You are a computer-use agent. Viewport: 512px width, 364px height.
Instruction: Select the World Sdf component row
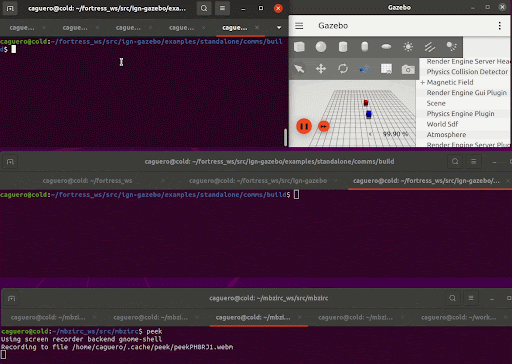pyautogui.click(x=464, y=124)
